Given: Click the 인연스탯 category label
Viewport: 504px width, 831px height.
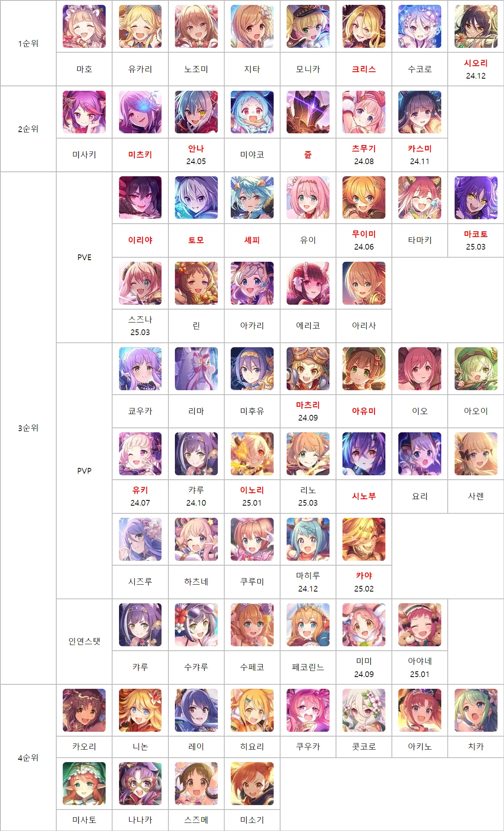Looking at the screenshot, I should (84, 641).
